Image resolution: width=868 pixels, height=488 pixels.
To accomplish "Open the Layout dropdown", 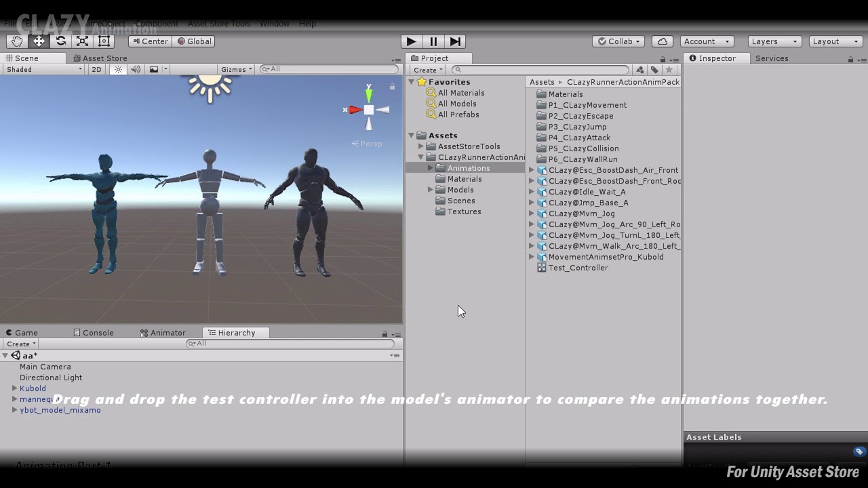I will (x=835, y=41).
